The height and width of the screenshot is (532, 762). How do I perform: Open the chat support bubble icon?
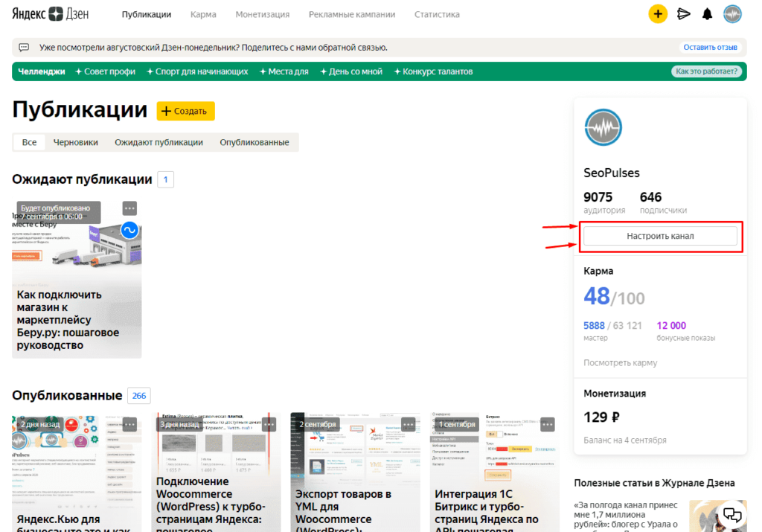pyautogui.click(x=732, y=514)
